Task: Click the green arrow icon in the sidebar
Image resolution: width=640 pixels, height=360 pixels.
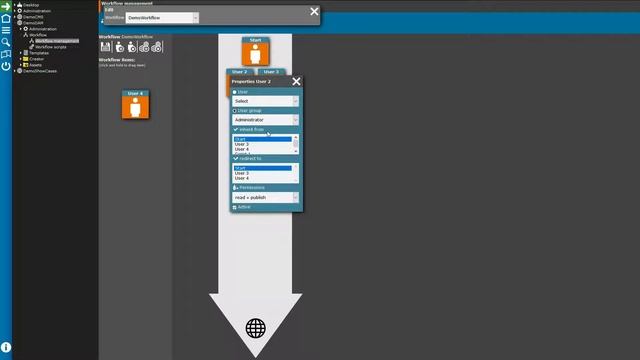Action: [6, 6]
